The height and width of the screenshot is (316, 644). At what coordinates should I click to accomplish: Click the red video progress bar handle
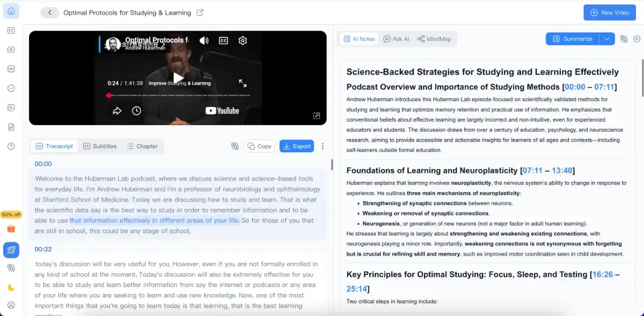point(109,95)
